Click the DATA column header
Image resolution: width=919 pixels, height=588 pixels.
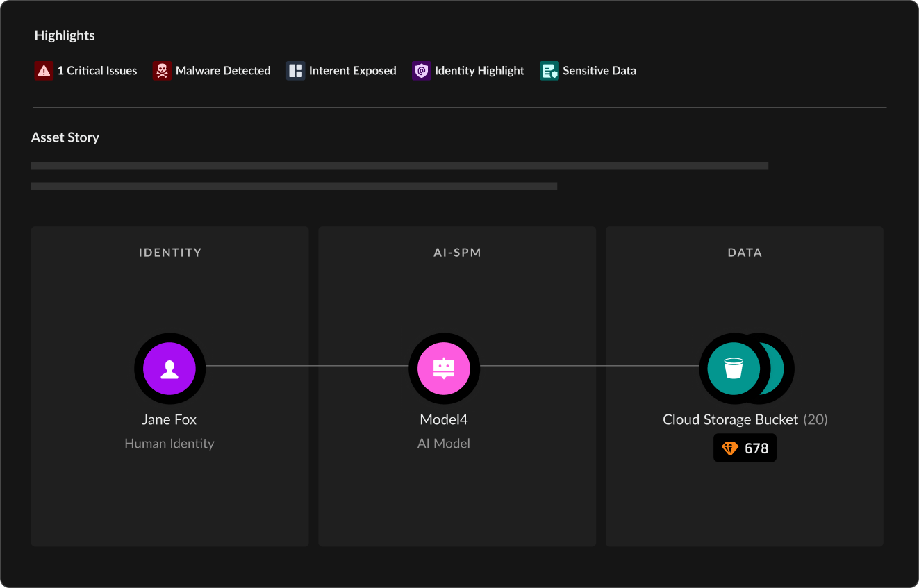click(744, 253)
